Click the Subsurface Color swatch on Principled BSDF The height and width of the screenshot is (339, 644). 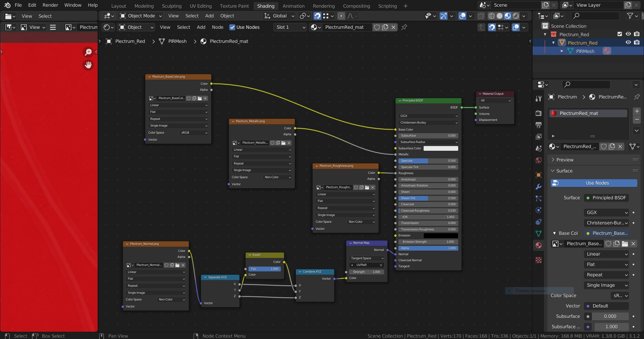point(441,148)
